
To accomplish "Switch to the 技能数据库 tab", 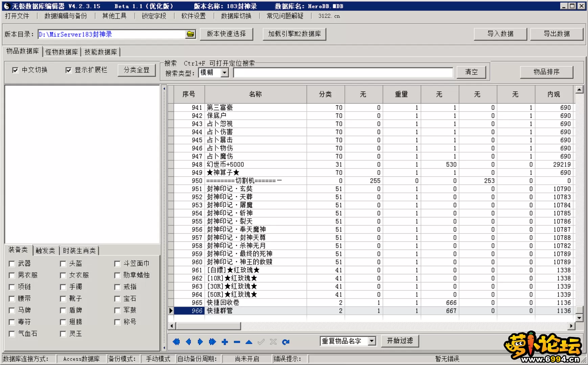I will pos(101,52).
